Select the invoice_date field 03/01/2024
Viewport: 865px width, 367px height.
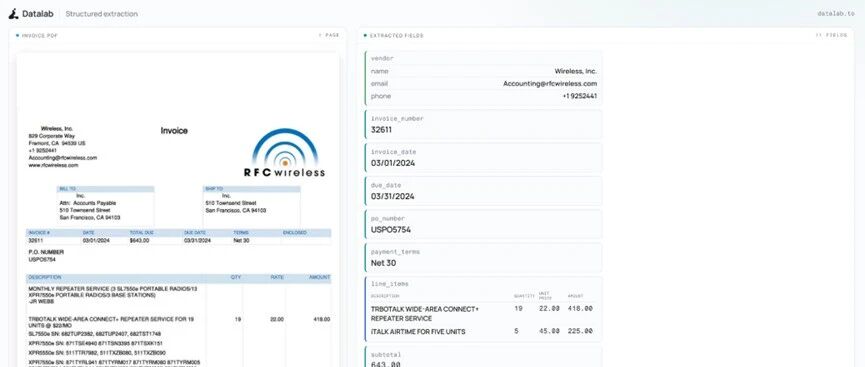pyautogui.click(x=483, y=158)
